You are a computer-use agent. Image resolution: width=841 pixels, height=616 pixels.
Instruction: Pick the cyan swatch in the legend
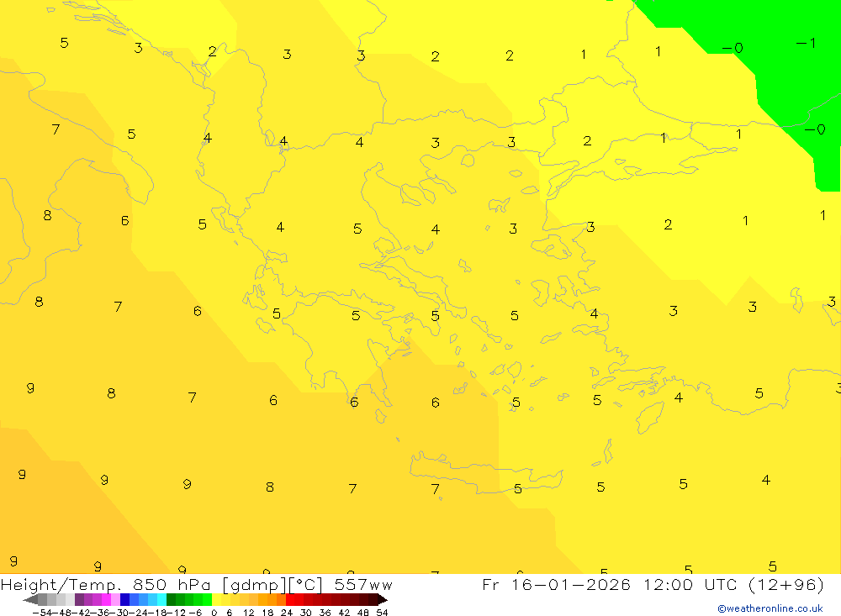[x=161, y=600]
